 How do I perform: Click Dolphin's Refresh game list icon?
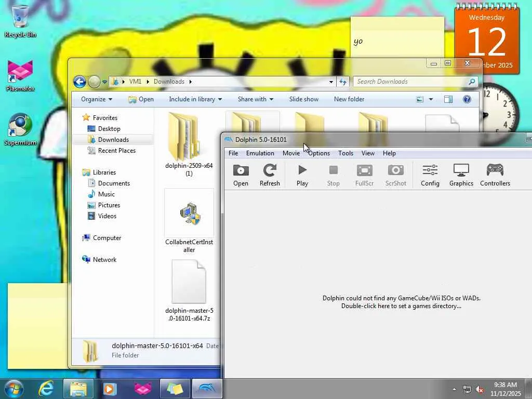[x=270, y=175]
